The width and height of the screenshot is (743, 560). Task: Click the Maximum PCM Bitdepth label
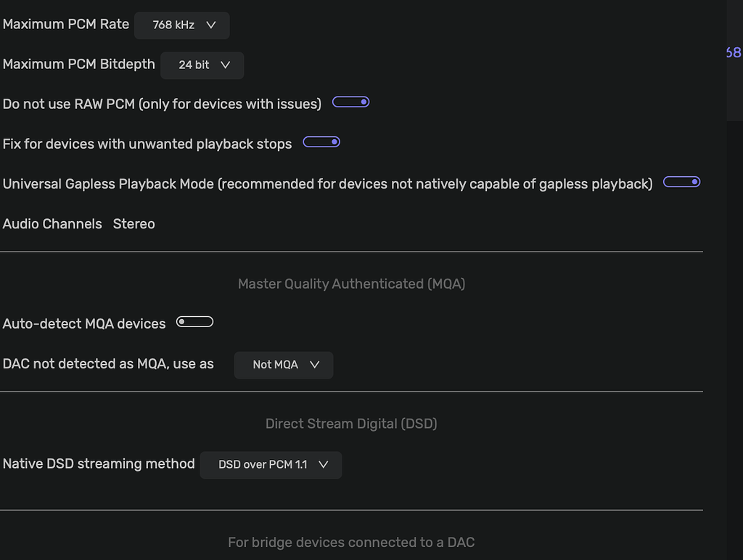[79, 65]
